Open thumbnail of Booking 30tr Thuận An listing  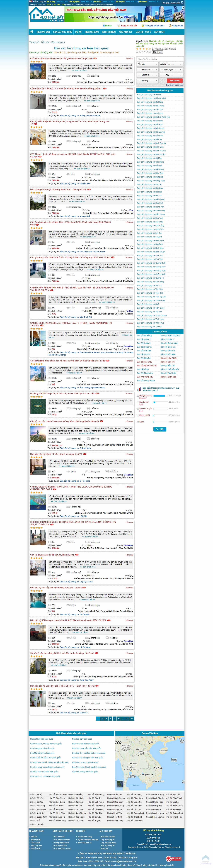pyautogui.click(x=38, y=406)
